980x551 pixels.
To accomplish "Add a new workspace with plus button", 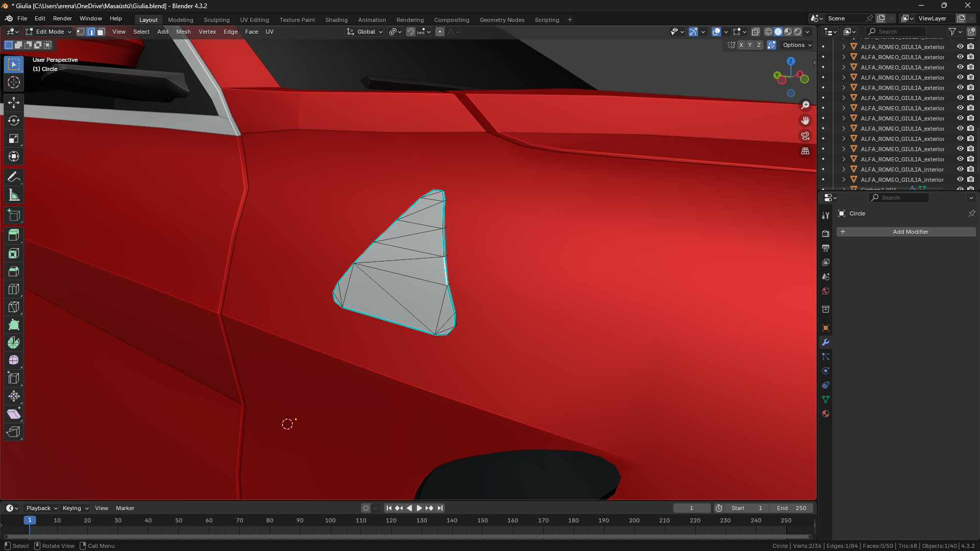I will tap(570, 20).
